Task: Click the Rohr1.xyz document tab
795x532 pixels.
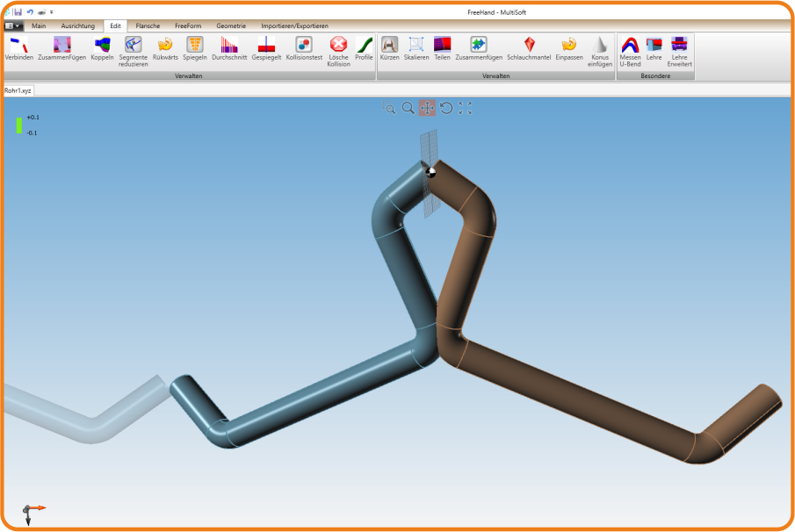Action: click(18, 90)
